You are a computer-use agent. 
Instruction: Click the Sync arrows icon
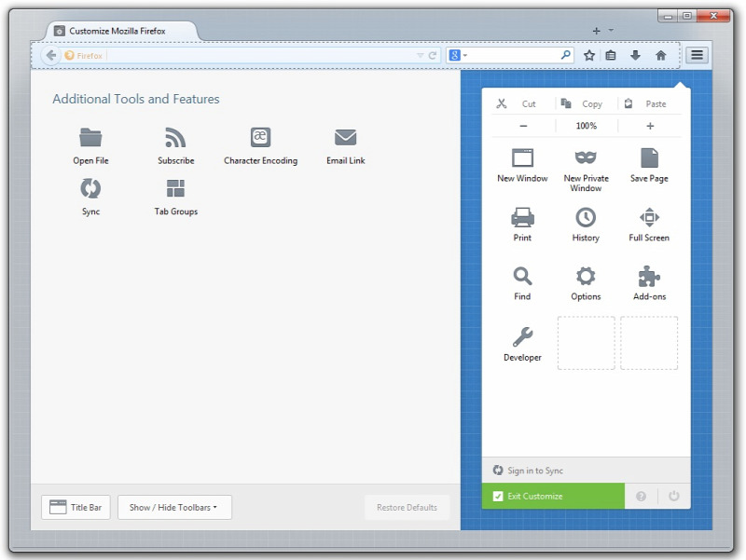click(90, 188)
